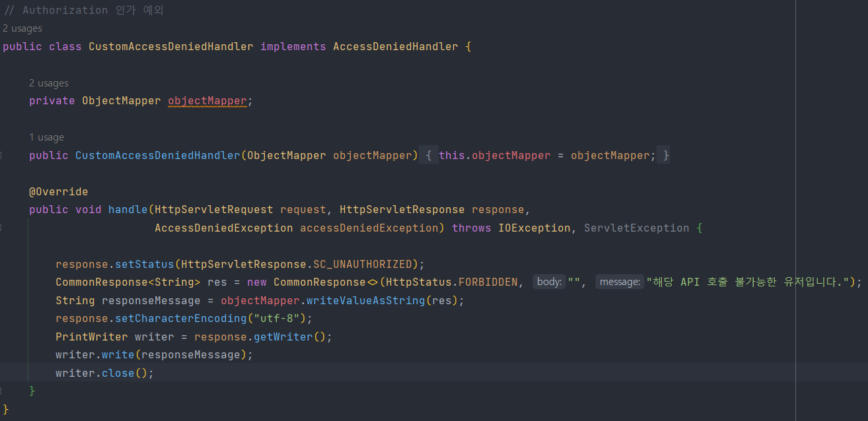This screenshot has width=868, height=421.
Task: Click the CustomAccessDeniedHandler constructor name
Action: (157, 155)
